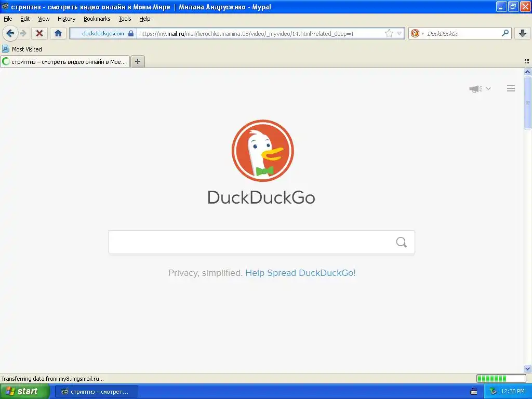Click status text Transferring data from my8.imgsmail.ru
Screen dimensions: 532x399
[x=52, y=379]
